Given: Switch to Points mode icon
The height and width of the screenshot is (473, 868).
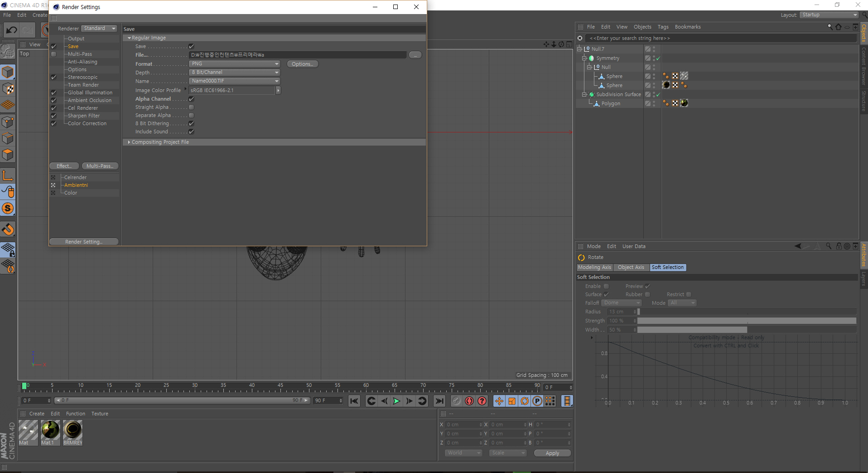Looking at the screenshot, I should (x=8, y=122).
